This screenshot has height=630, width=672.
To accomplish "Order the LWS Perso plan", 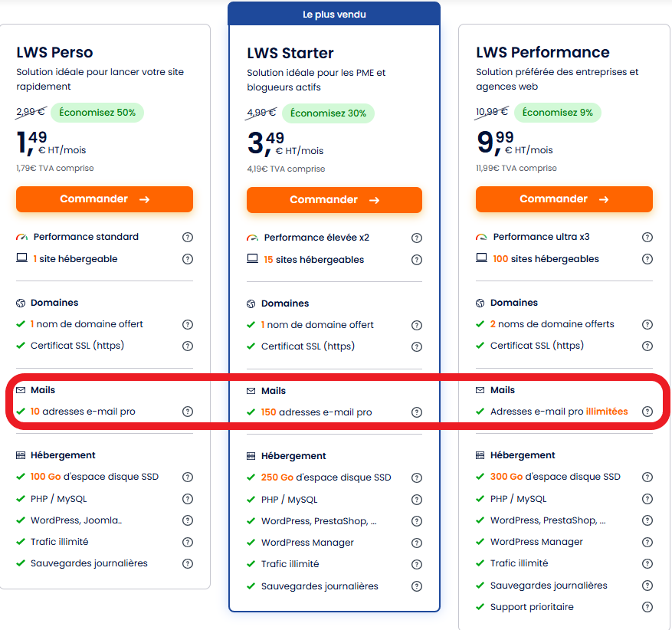I will [x=104, y=199].
